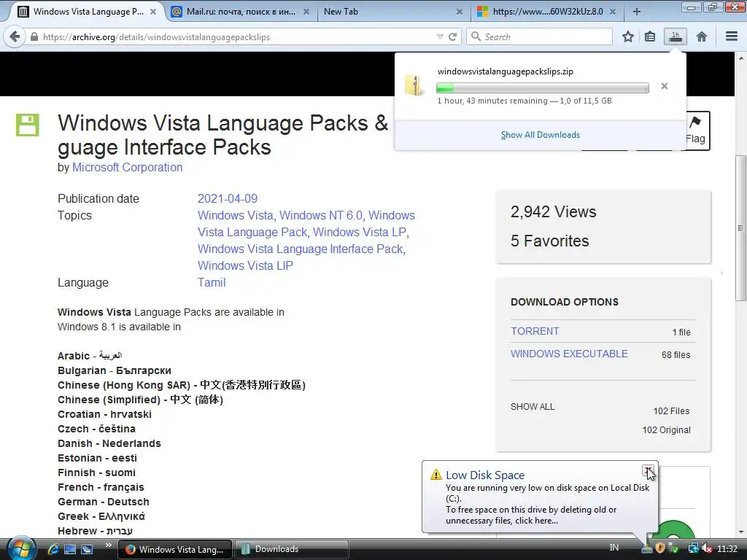Expand Quick Launch overflow chevron
The width and height of the screenshot is (747, 560).
(108, 545)
